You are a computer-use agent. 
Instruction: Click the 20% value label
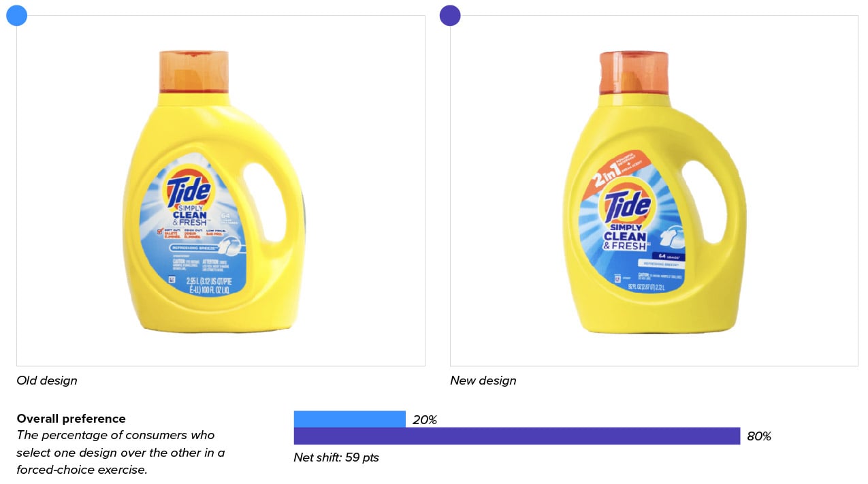point(425,420)
